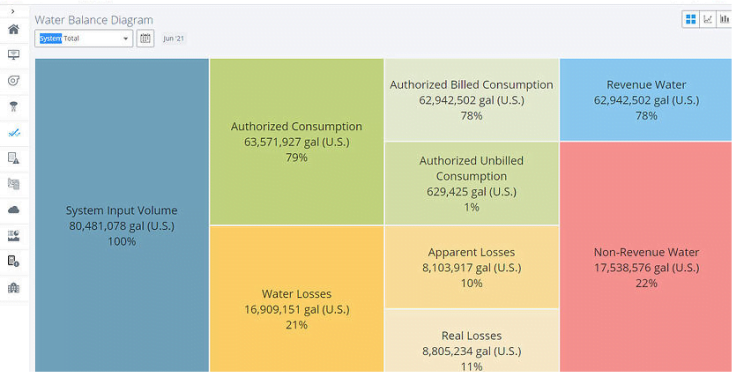Expand the sidebar with chevron arrow
732x372 pixels.
point(13,11)
